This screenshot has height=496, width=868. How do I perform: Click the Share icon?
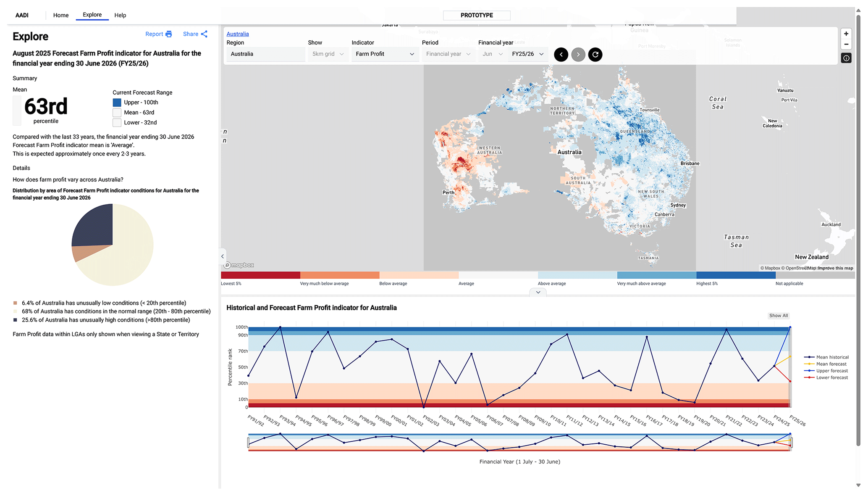204,34
